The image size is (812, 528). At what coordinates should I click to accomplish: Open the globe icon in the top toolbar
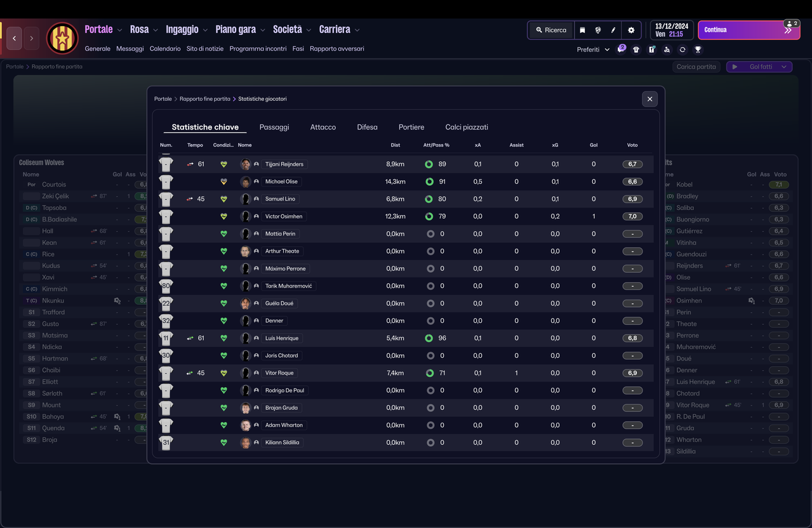pyautogui.click(x=597, y=30)
